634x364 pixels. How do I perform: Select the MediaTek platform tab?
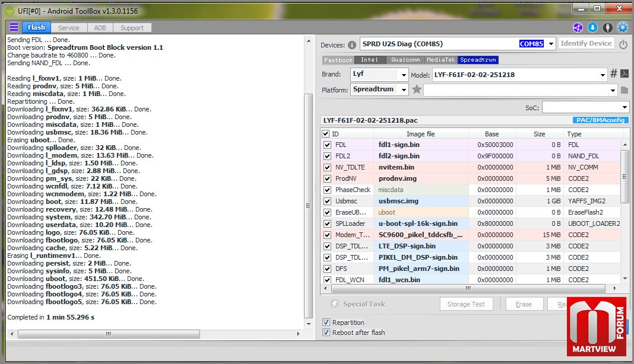pyautogui.click(x=441, y=60)
